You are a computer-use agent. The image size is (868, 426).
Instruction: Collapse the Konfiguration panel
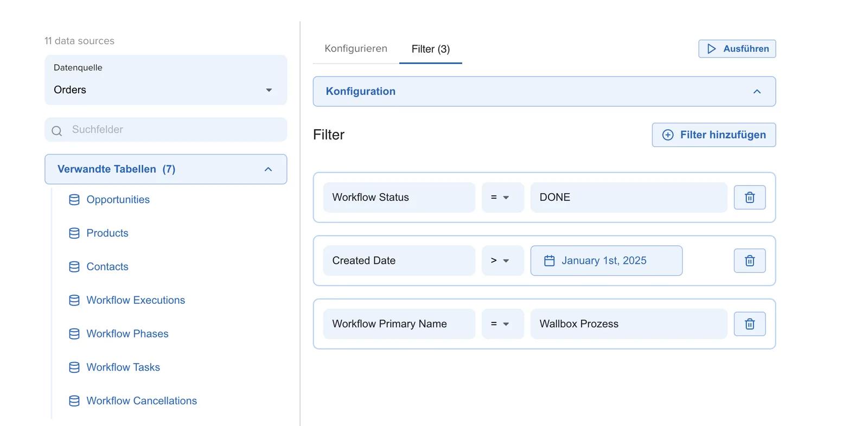pos(544,92)
